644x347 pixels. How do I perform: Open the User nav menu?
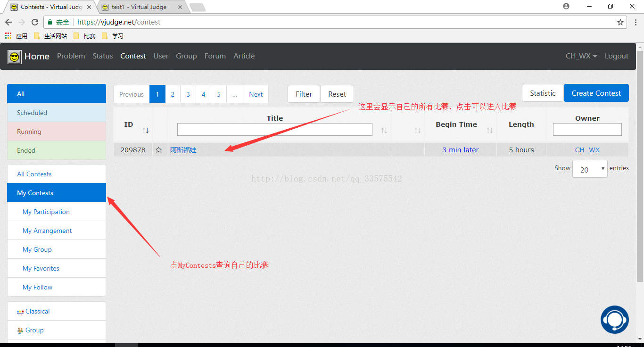(x=161, y=56)
